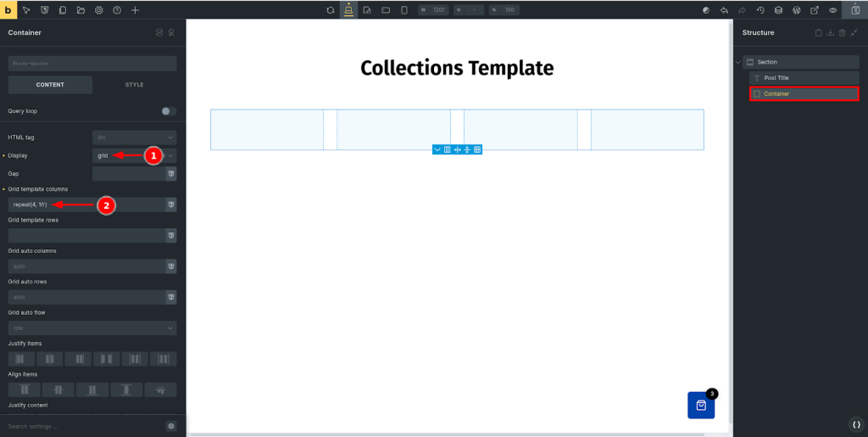Open preview with the eye icon
Image resolution: width=868 pixels, height=437 pixels.
coord(833,10)
